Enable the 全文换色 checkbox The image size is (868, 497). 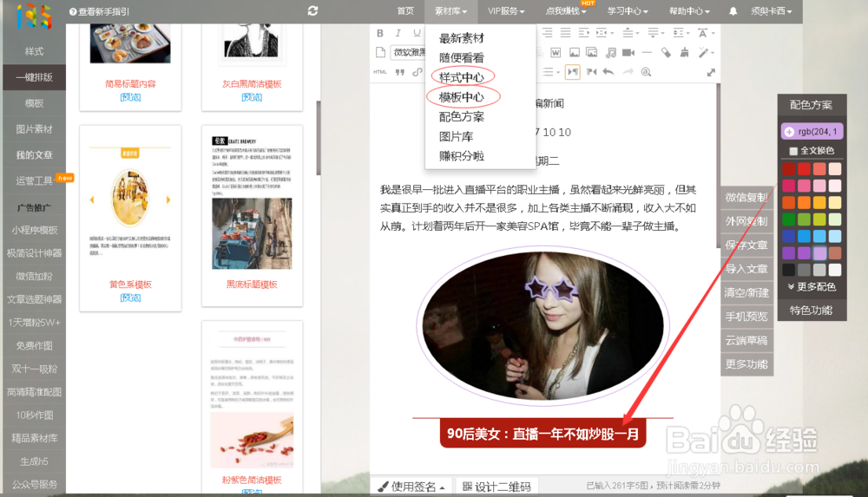(x=793, y=151)
